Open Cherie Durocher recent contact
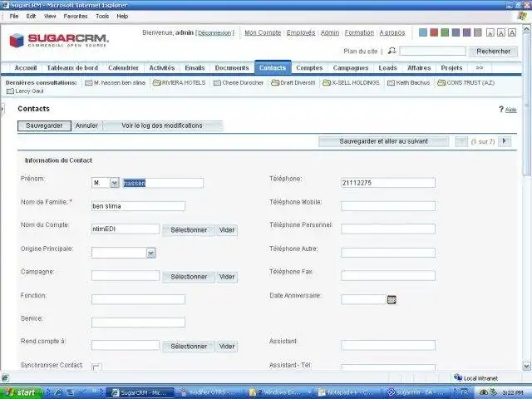The image size is (532, 399). [x=239, y=83]
